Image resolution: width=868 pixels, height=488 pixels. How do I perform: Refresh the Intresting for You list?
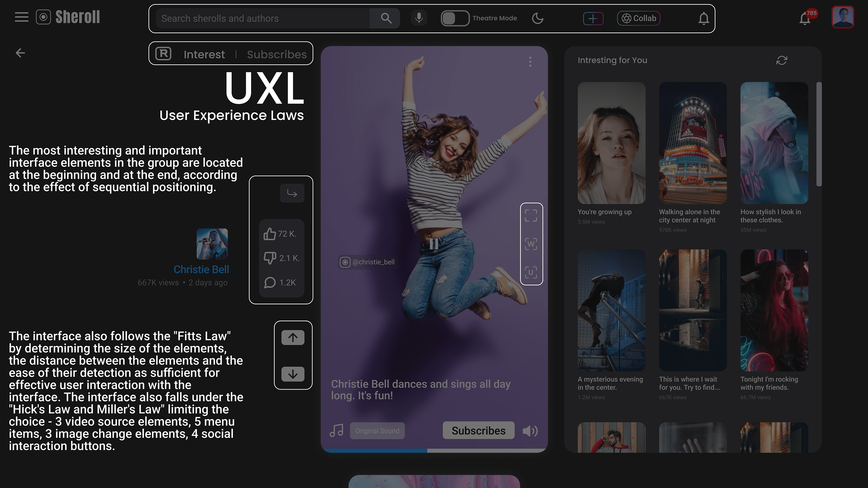(782, 61)
